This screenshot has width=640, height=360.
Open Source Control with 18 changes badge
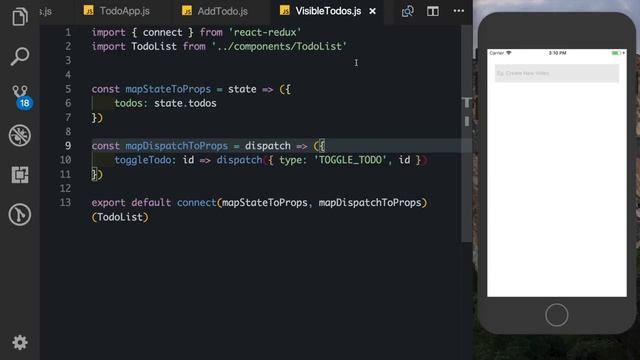click(x=20, y=96)
